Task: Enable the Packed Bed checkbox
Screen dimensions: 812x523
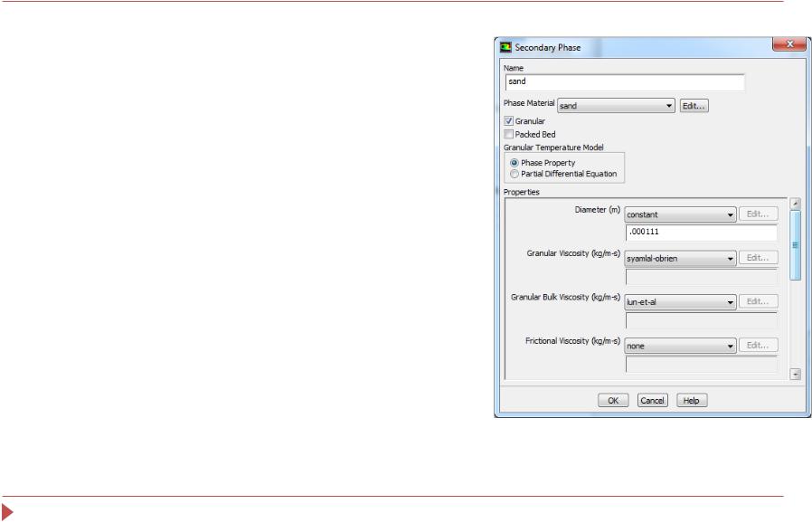Action: pos(508,134)
